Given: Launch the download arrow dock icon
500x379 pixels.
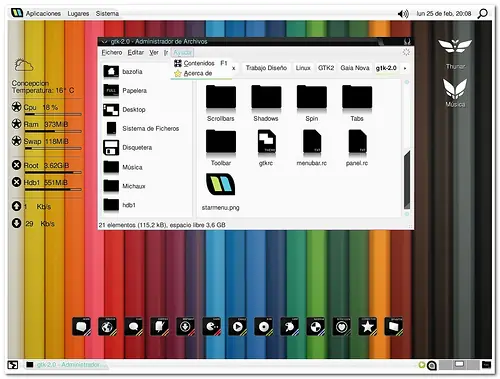Looking at the screenshot, I should 186,327.
